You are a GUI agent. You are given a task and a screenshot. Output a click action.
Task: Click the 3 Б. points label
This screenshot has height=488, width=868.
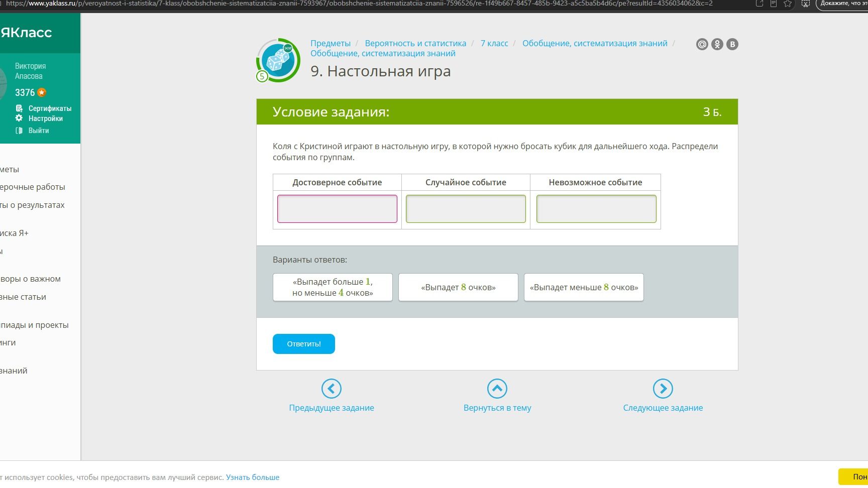click(712, 112)
